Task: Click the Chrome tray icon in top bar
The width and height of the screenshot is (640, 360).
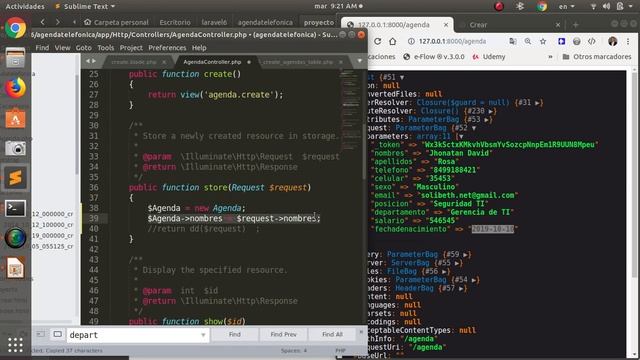Action: tap(542, 6)
